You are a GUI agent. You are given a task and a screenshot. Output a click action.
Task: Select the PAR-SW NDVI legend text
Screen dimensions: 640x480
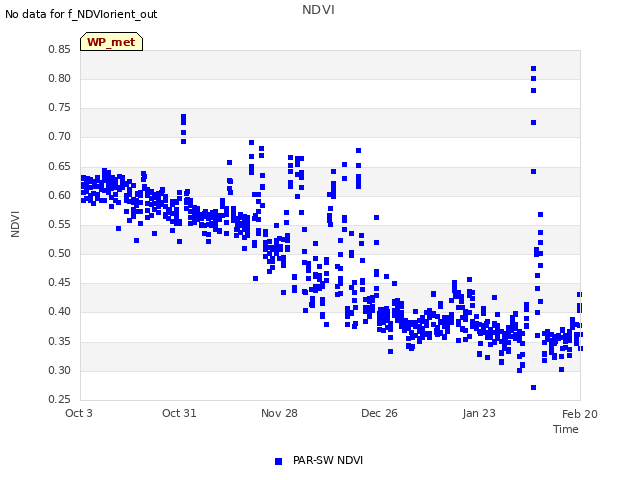328,460
